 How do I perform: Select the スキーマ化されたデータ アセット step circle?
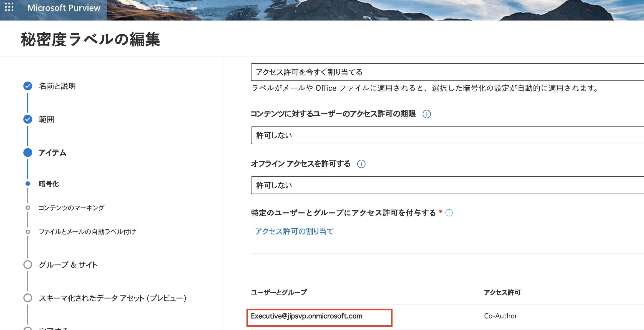[28, 298]
